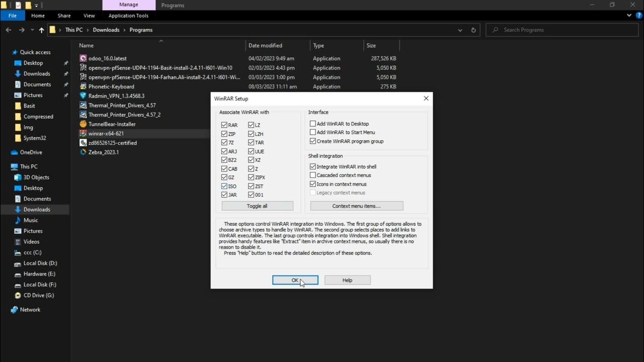Select 3D Objects icon in sidebar
The width and height of the screenshot is (644, 362).
click(18, 177)
